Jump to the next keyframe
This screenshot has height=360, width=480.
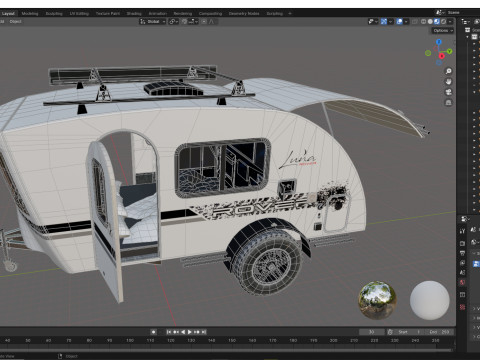(197, 332)
